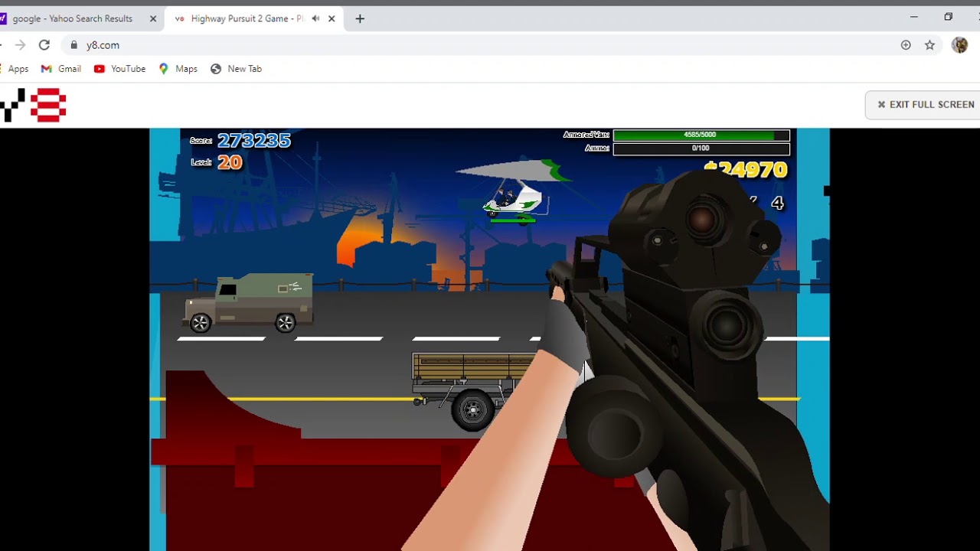The width and height of the screenshot is (980, 551).
Task: Switch to the Highway Pursuit 2 Game tab
Action: point(249,18)
